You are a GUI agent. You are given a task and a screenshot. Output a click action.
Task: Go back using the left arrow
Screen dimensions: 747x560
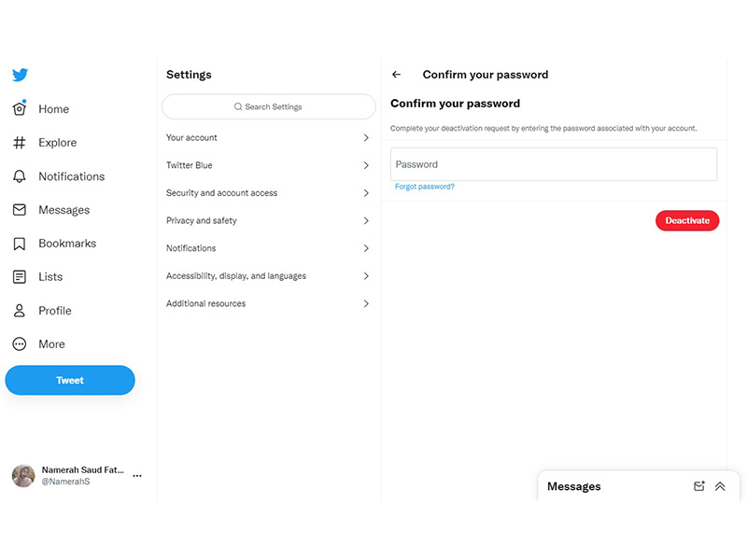[396, 75]
